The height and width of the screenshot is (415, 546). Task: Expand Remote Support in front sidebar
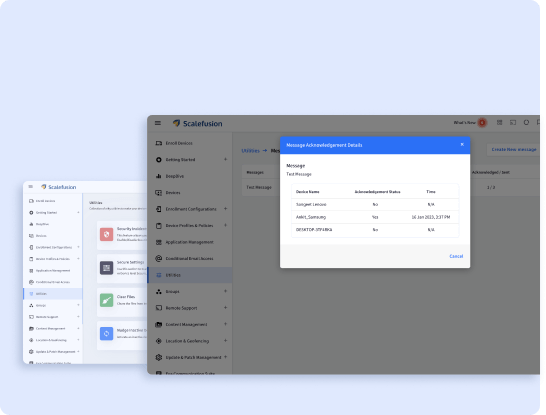[226, 308]
